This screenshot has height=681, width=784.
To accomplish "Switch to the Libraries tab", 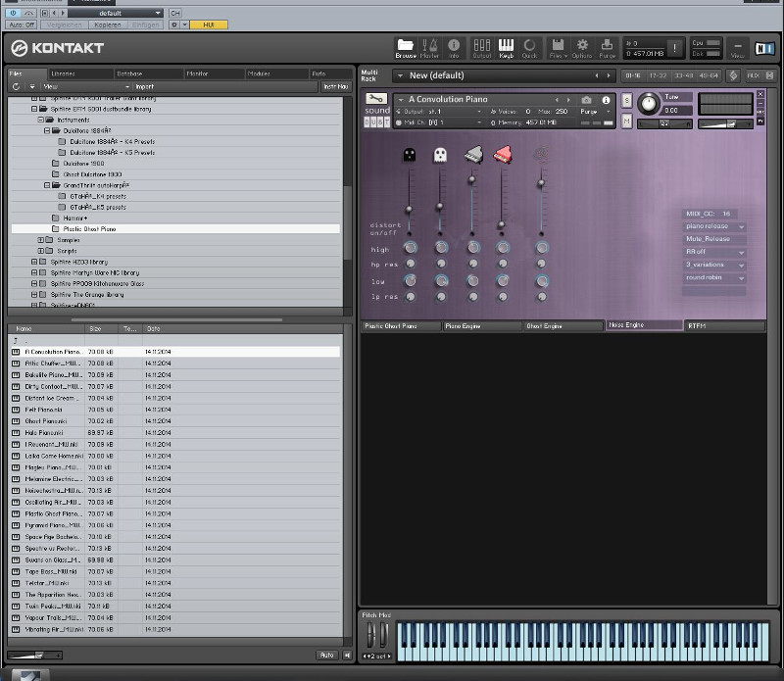I will click(80, 73).
